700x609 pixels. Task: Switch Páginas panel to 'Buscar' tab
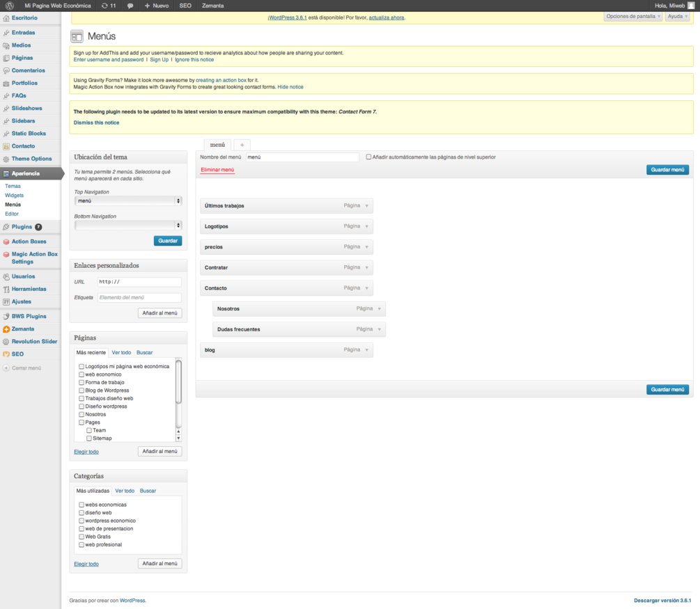[x=145, y=352]
